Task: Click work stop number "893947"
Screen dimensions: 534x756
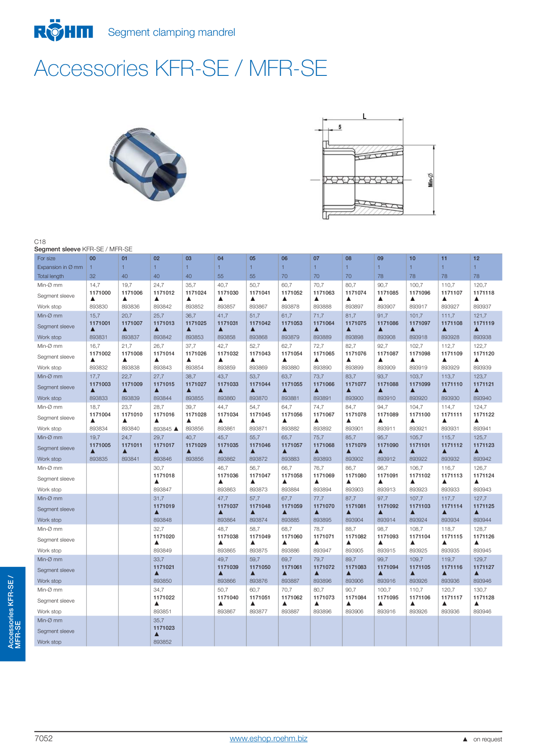Action: pos(323,551)
